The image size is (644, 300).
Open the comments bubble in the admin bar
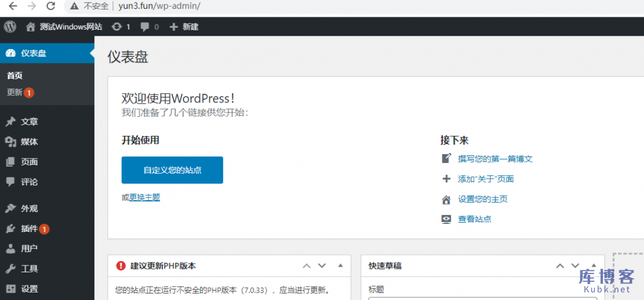[x=145, y=27]
